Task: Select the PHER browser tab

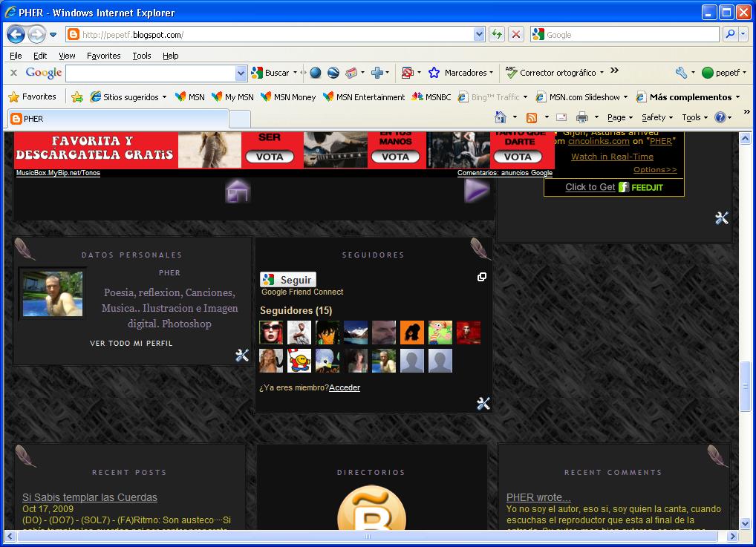Action: click(117, 119)
